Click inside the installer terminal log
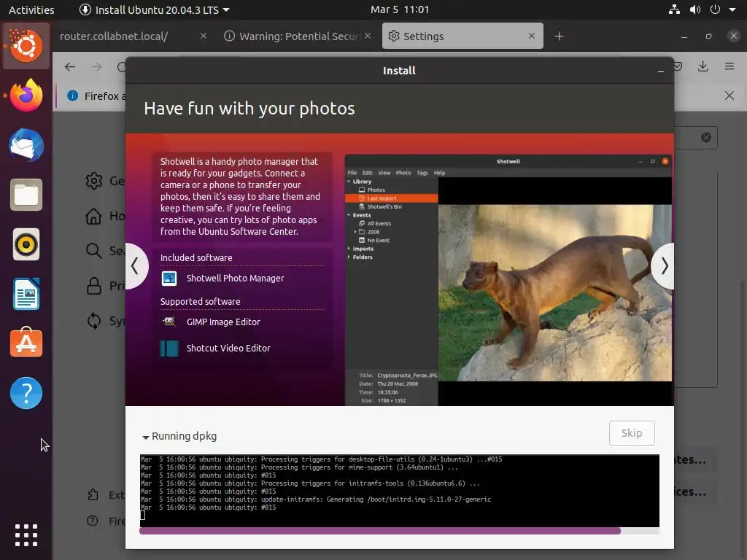 399,491
